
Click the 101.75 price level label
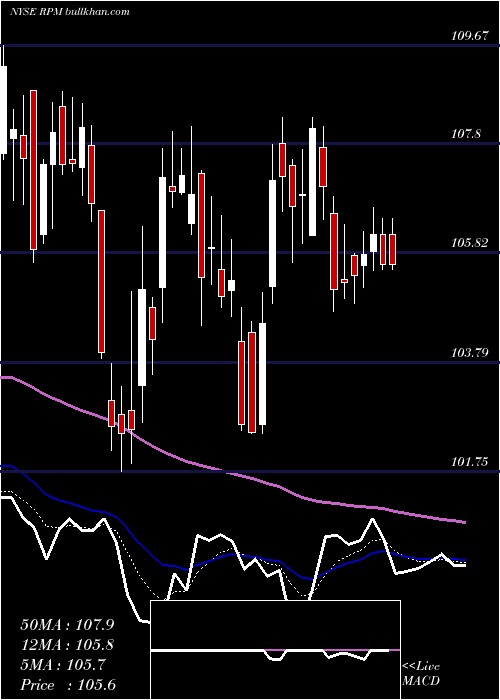pos(469,462)
